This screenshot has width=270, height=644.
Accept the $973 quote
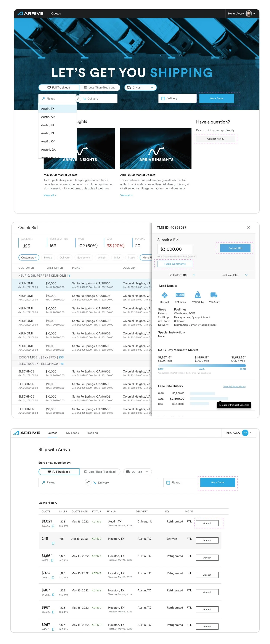tap(207, 575)
